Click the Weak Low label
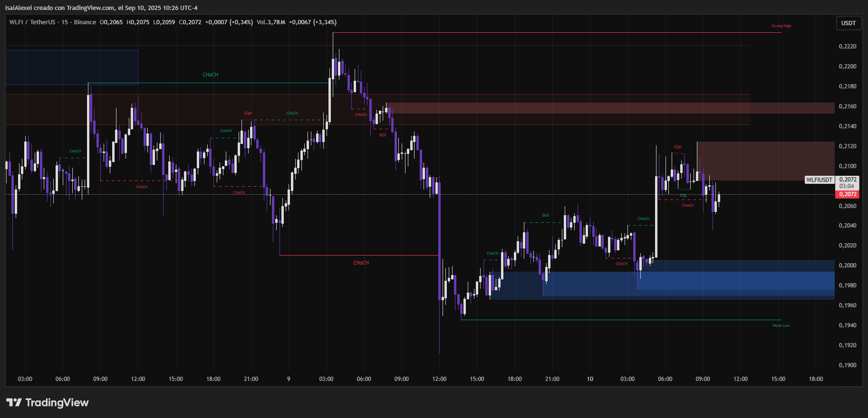The height and width of the screenshot is (418, 868). pyautogui.click(x=781, y=325)
